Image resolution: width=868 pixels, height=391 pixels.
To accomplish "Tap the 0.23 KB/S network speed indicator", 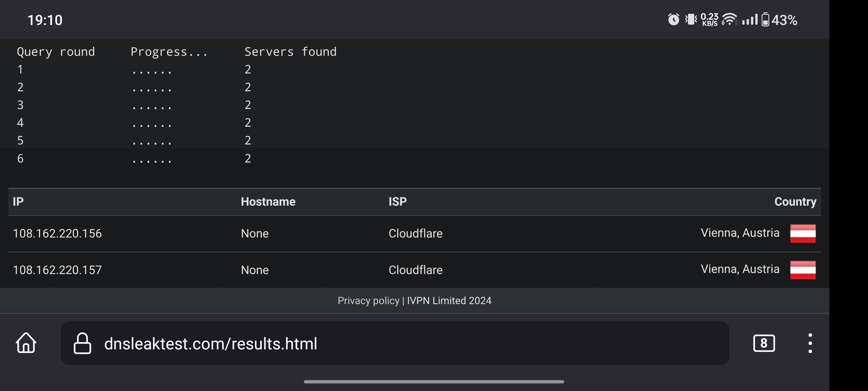I will pos(709,20).
